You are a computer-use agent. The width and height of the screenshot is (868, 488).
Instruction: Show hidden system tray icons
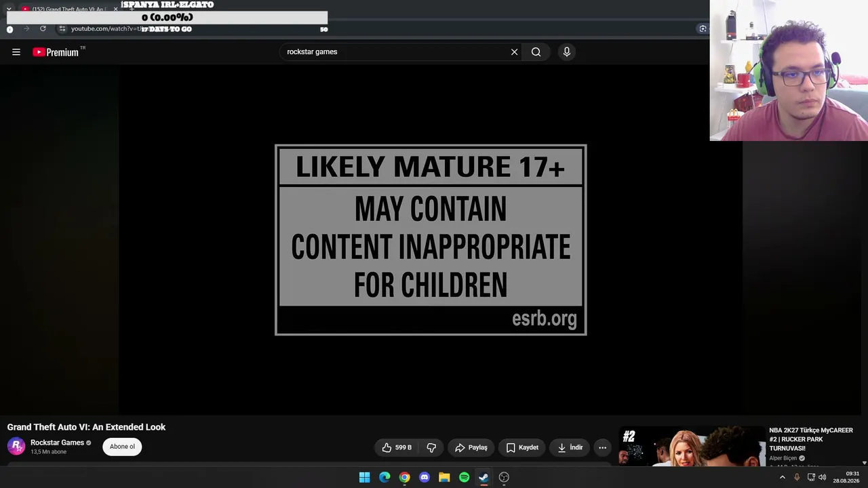[x=782, y=477]
